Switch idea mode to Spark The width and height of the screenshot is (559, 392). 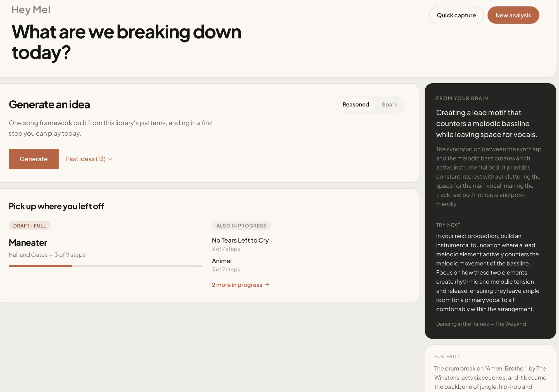(389, 105)
